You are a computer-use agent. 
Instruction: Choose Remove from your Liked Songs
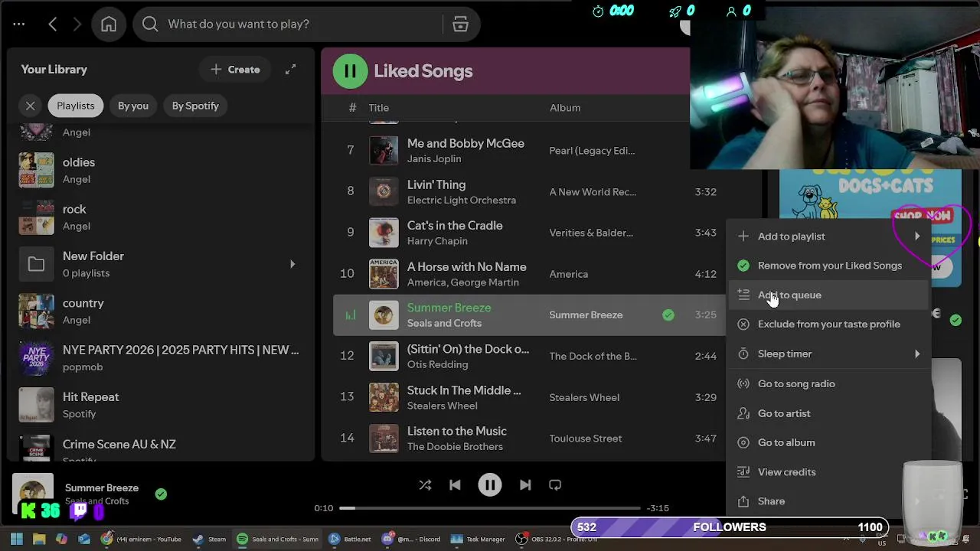click(x=828, y=266)
